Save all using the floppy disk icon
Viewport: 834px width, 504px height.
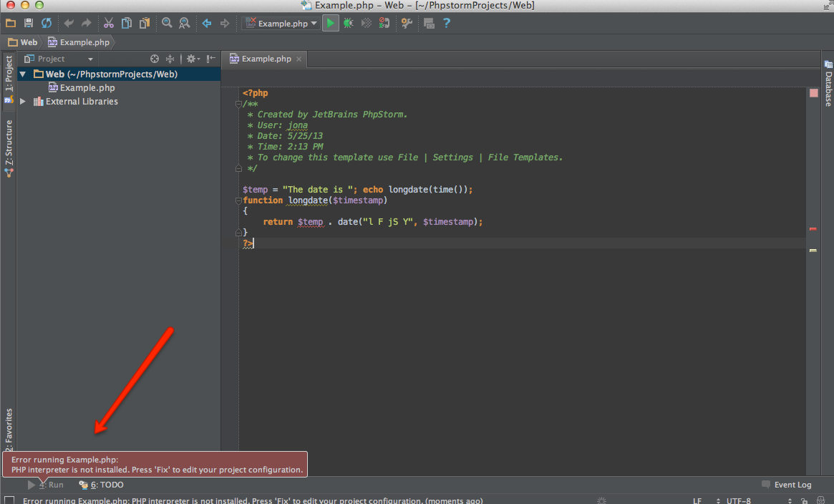29,24
